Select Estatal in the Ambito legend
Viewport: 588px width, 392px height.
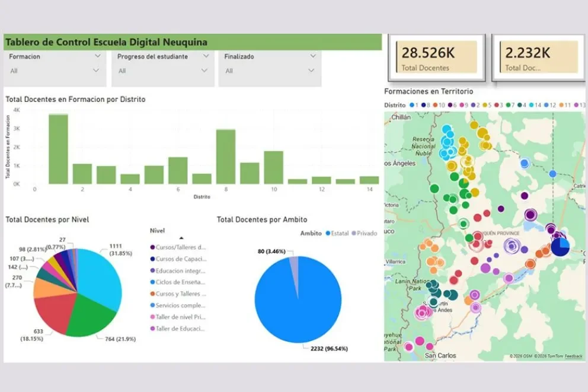coord(337,233)
